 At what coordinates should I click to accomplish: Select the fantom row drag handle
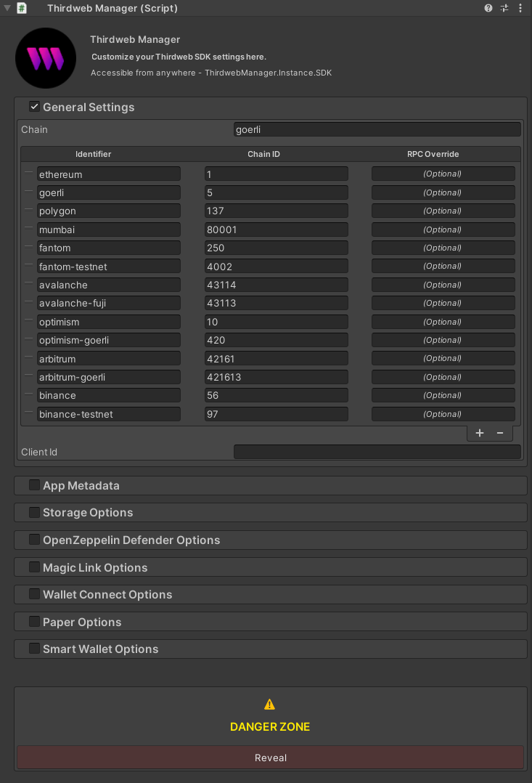[28, 247]
